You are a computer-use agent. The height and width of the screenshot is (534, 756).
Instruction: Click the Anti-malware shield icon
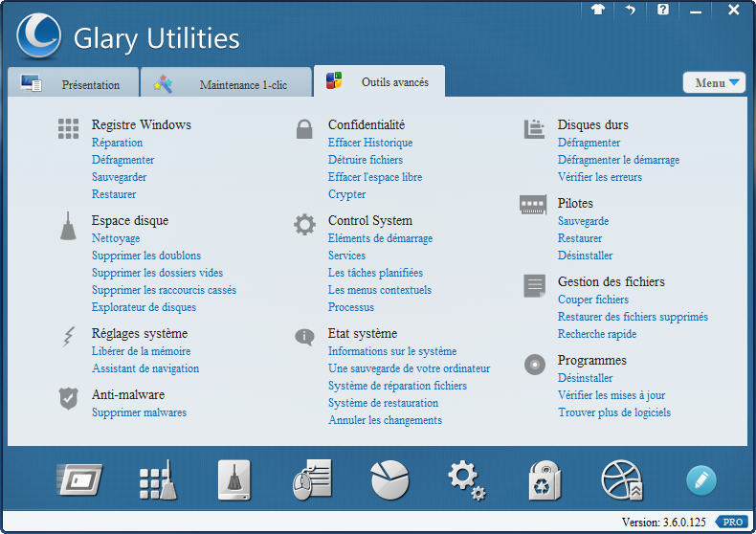click(x=69, y=398)
